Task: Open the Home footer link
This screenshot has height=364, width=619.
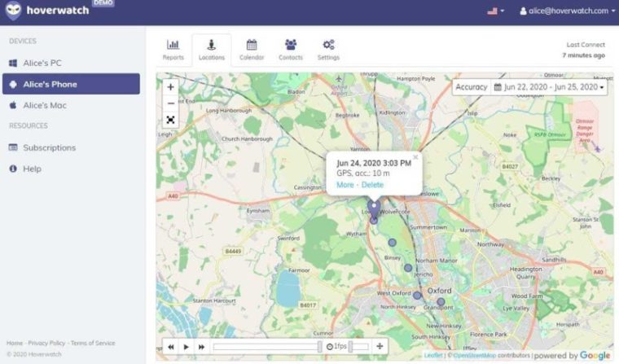Action: click(15, 343)
